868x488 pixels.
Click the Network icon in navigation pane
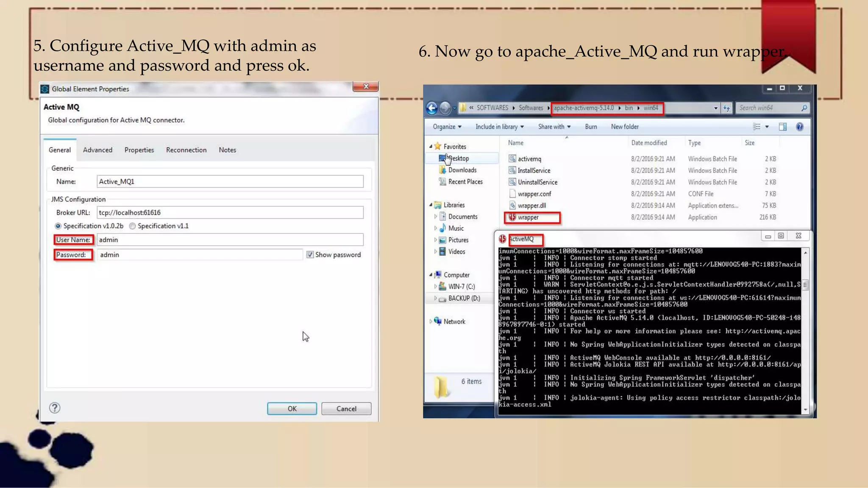[438, 321]
